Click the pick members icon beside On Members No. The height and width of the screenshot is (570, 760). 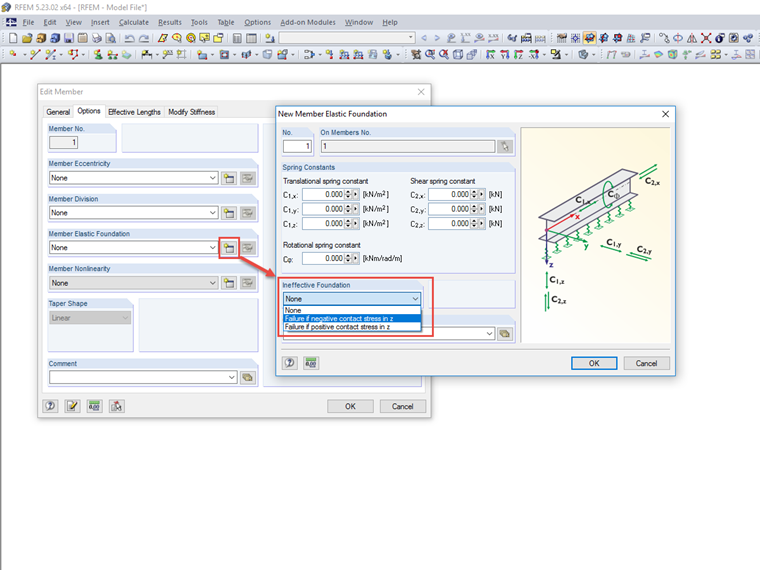[505, 146]
